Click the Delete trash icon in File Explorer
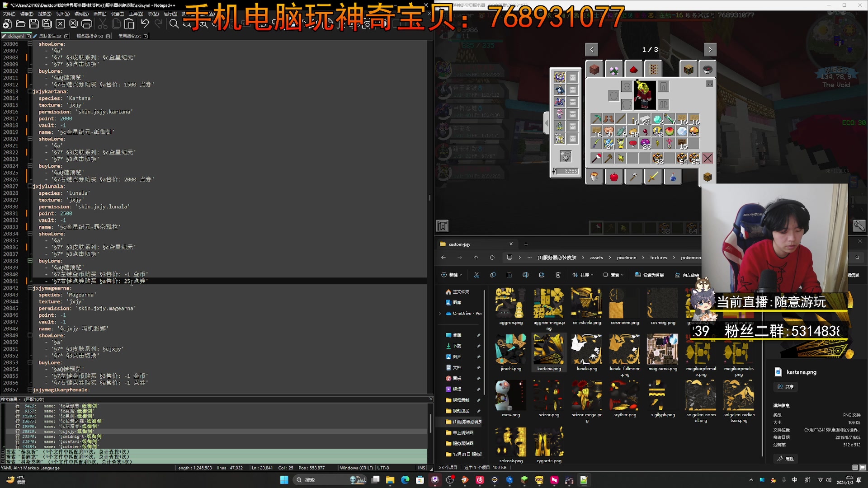 click(x=558, y=275)
